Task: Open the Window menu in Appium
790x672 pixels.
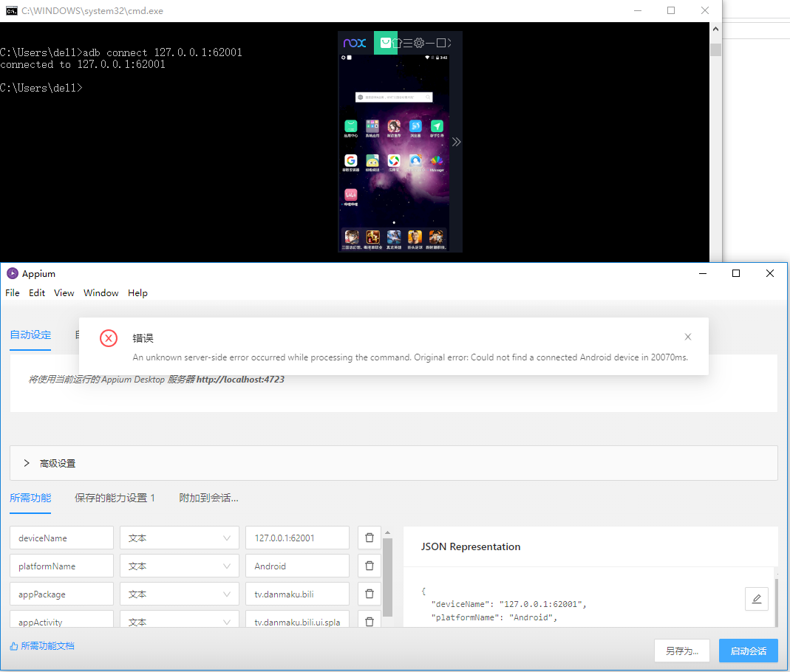Action: tap(101, 293)
